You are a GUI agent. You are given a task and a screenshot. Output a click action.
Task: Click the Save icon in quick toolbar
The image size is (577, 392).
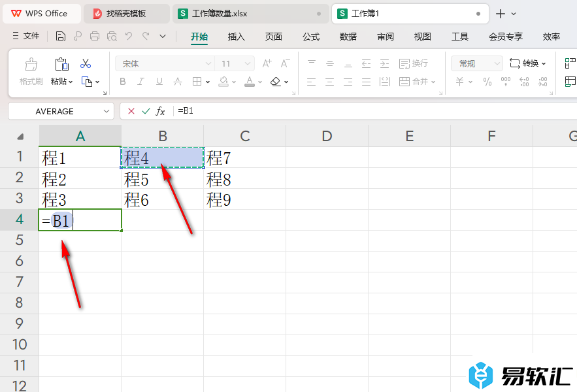(x=61, y=36)
